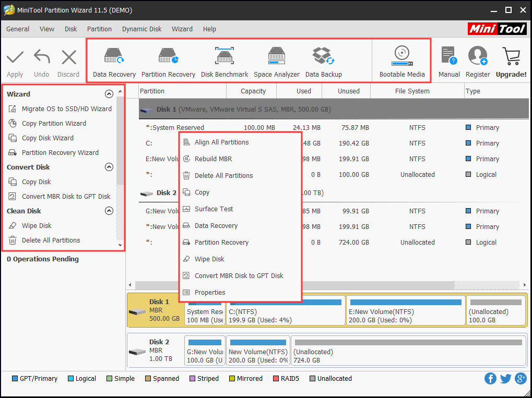Select sidebar Convert MBR Disk to GPT Disk
The width and height of the screenshot is (532, 398).
tap(60, 196)
